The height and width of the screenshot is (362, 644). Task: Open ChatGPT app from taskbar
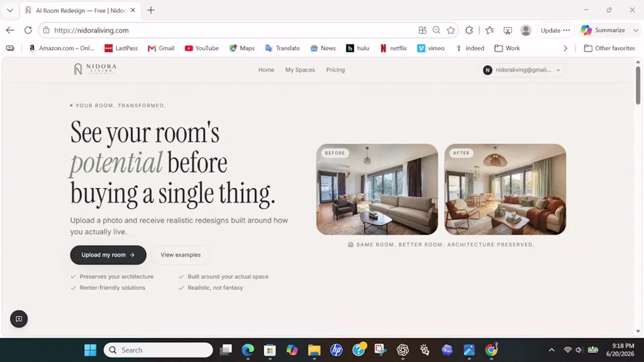pos(402,350)
